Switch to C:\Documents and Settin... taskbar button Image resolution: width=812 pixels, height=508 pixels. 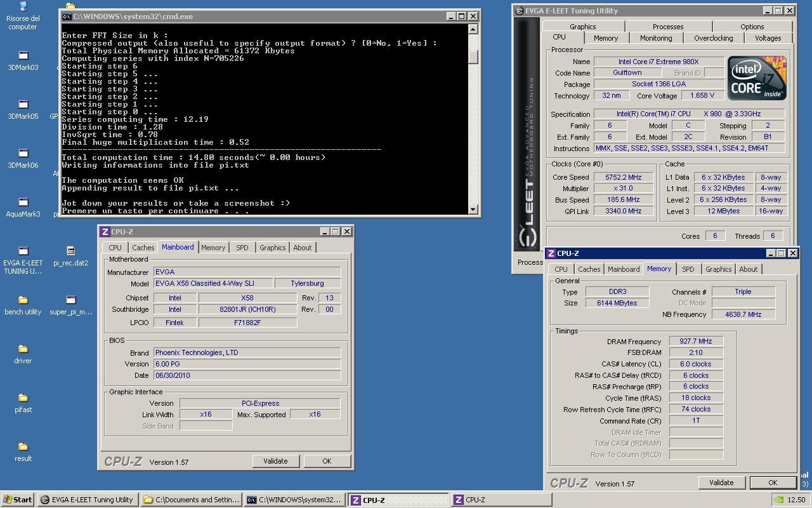point(192,500)
